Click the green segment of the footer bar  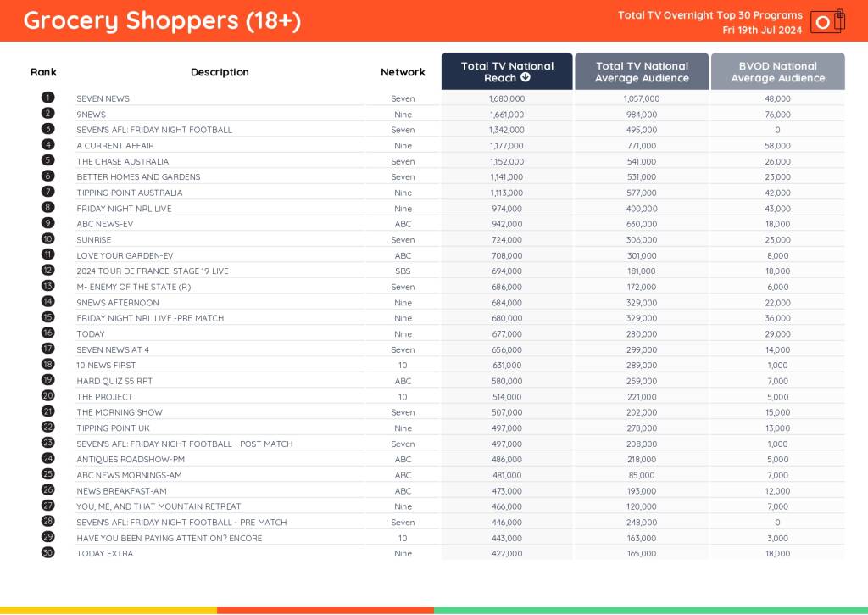[650, 610]
